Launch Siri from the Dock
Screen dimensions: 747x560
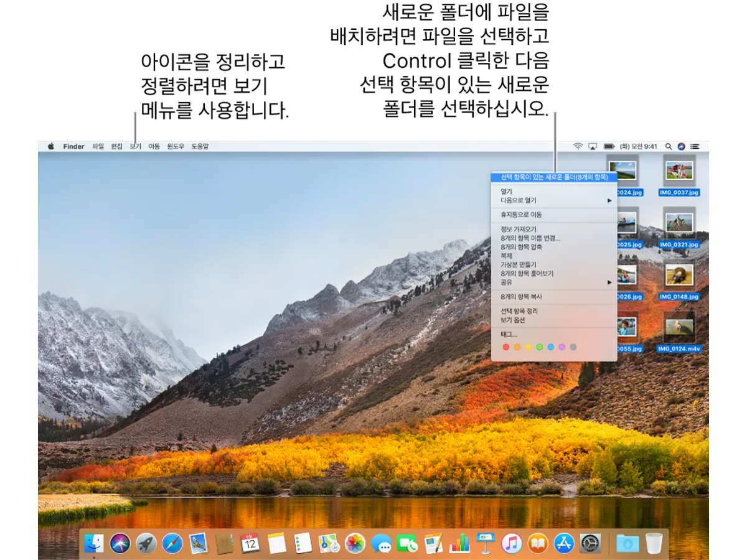(x=120, y=543)
